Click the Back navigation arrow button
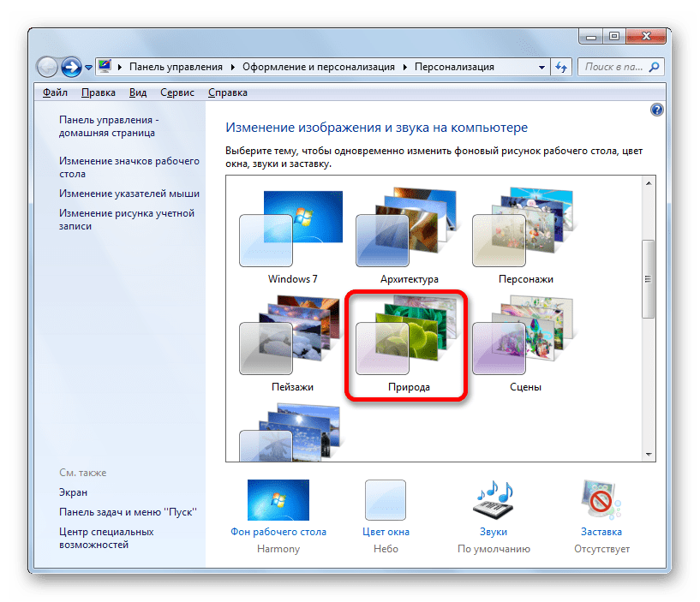700x602 pixels. [x=47, y=68]
